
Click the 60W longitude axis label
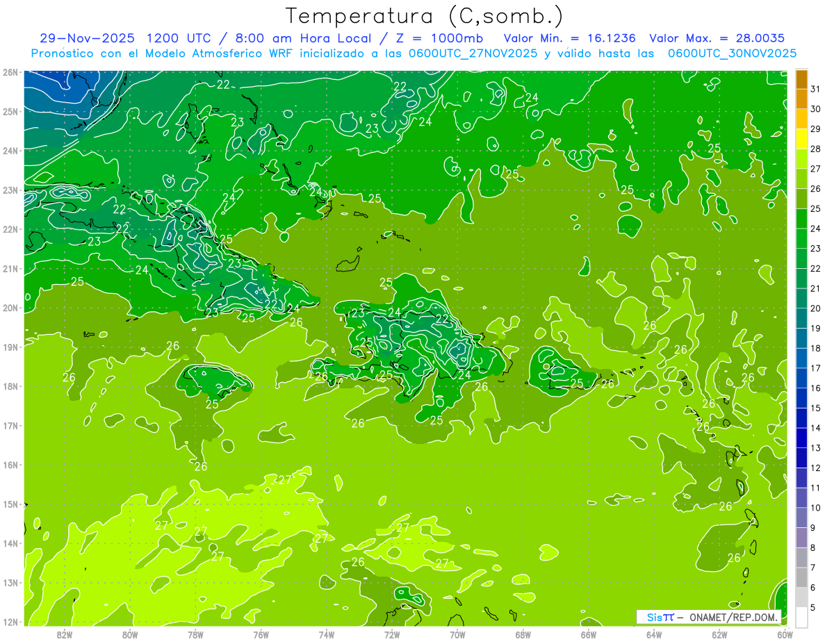785,634
